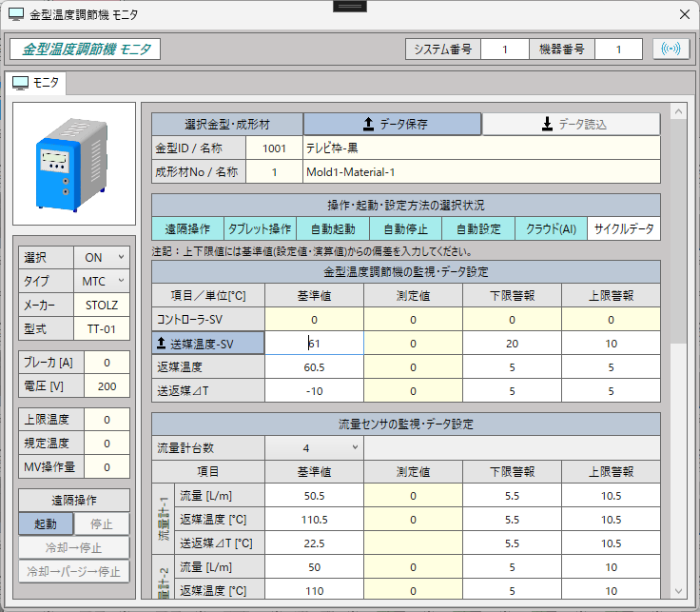This screenshot has width=700, height=612.
Task: Toggle 自動停止 mode
Action: point(405,229)
